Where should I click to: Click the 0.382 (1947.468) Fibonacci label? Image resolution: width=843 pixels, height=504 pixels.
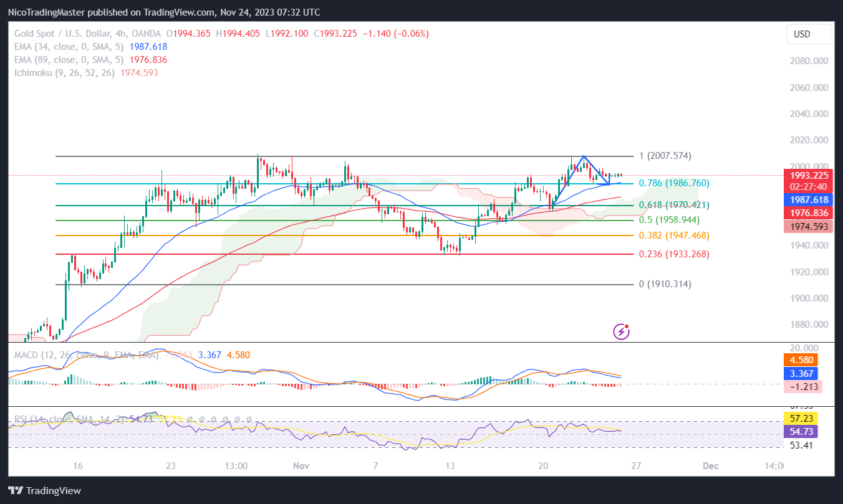point(674,235)
